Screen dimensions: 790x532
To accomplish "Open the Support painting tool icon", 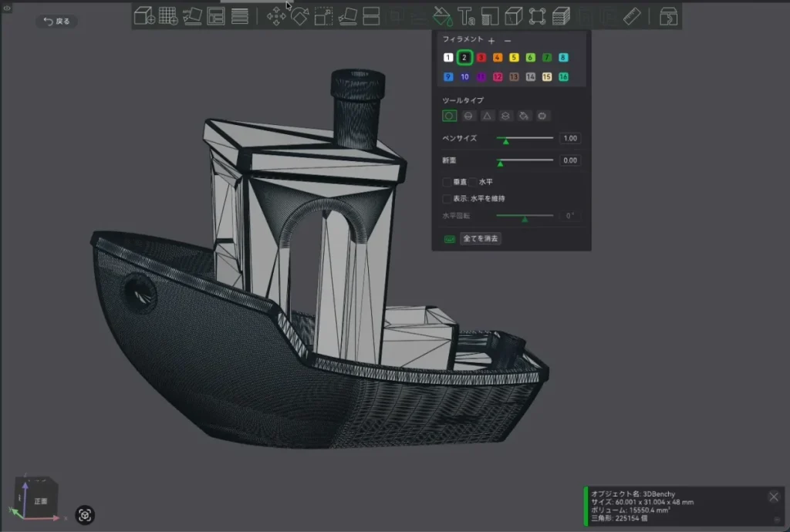I will point(490,16).
